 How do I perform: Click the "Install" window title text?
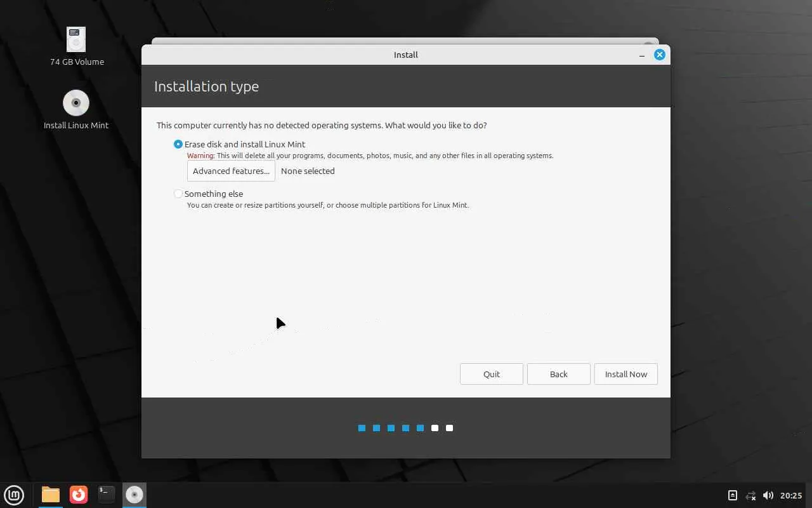click(x=406, y=55)
